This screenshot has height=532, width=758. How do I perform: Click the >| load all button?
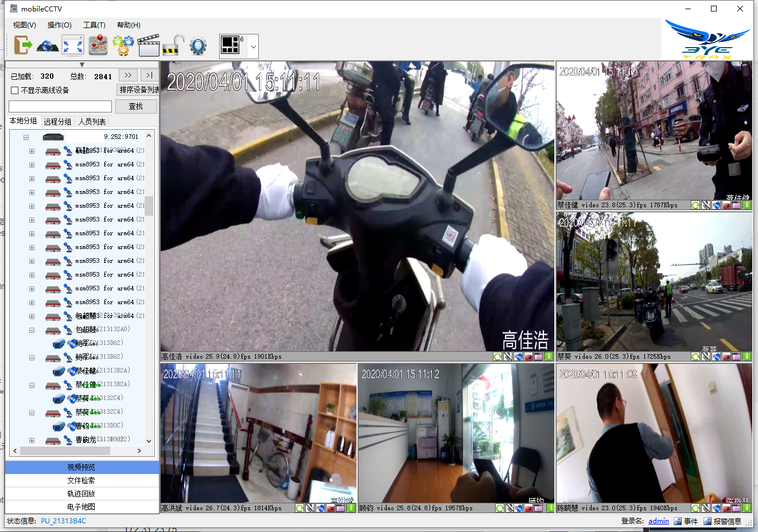point(149,75)
